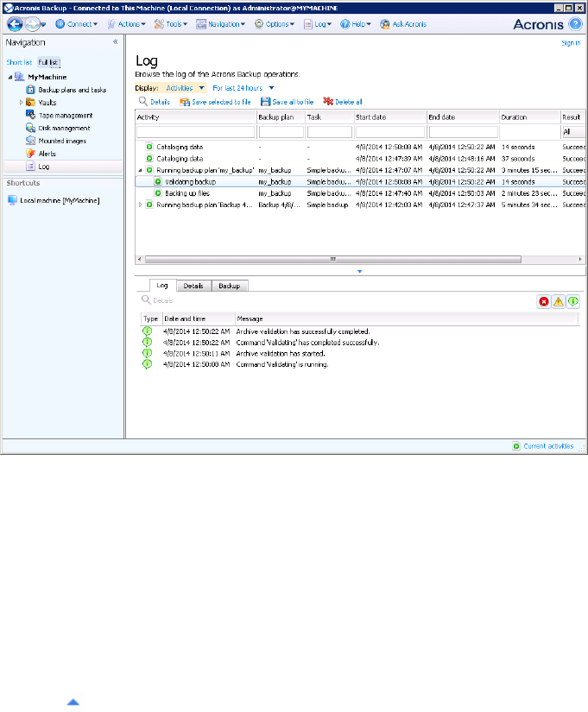Click the Activity filter input field
Image resolution: width=588 pixels, height=712 pixels.
point(196,132)
